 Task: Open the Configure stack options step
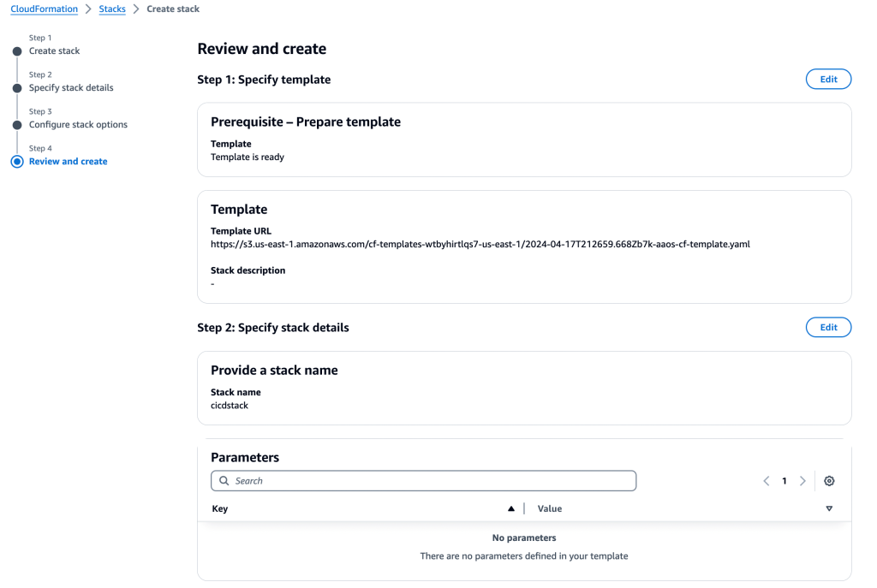pos(78,125)
